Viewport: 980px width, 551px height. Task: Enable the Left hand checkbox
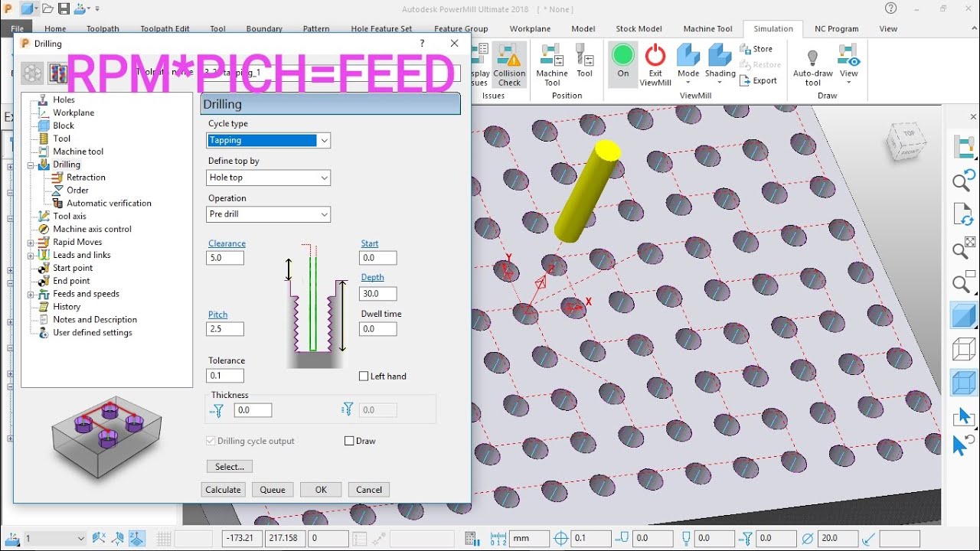click(364, 377)
